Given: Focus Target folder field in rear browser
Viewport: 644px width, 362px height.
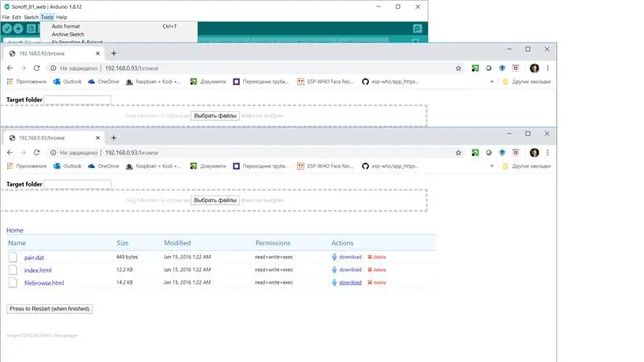Looking at the screenshot, I should click(x=77, y=100).
